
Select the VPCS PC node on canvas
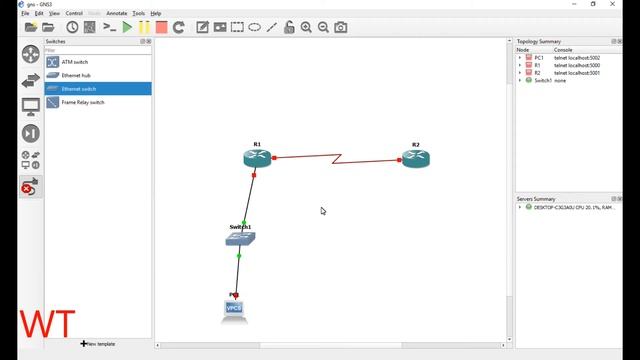tap(234, 312)
